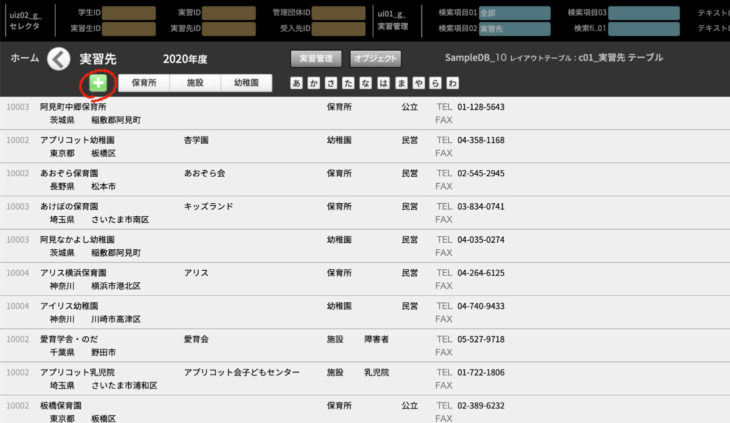This screenshot has width=730, height=423.
Task: Click the green plus add record icon
Action: click(x=100, y=83)
